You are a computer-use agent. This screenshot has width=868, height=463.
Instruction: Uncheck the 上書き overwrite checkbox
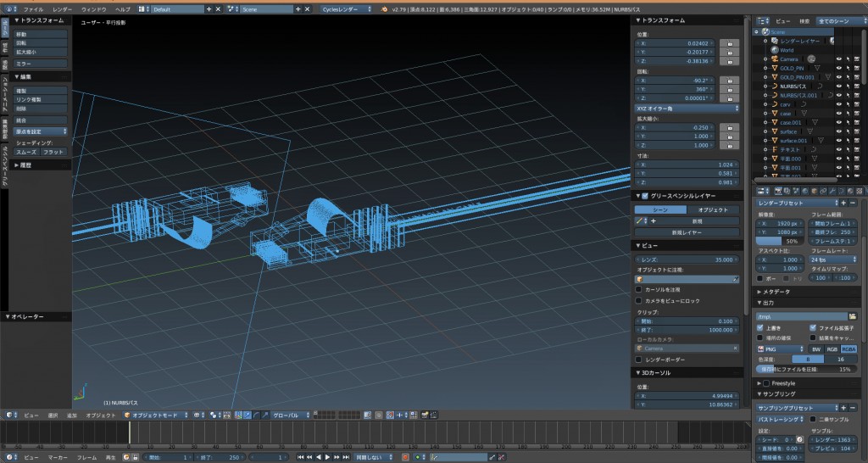coord(760,327)
